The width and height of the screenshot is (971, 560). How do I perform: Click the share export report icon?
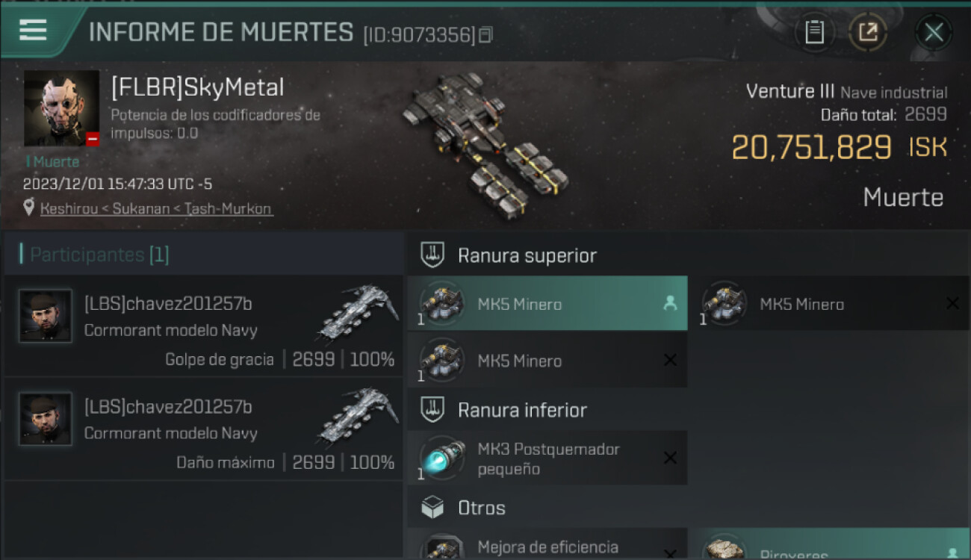coord(868,32)
